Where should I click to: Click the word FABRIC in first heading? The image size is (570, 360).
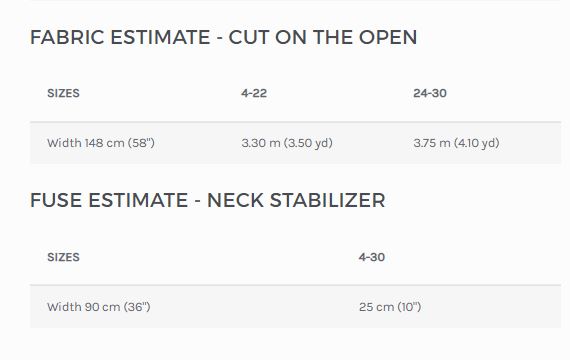click(x=67, y=37)
